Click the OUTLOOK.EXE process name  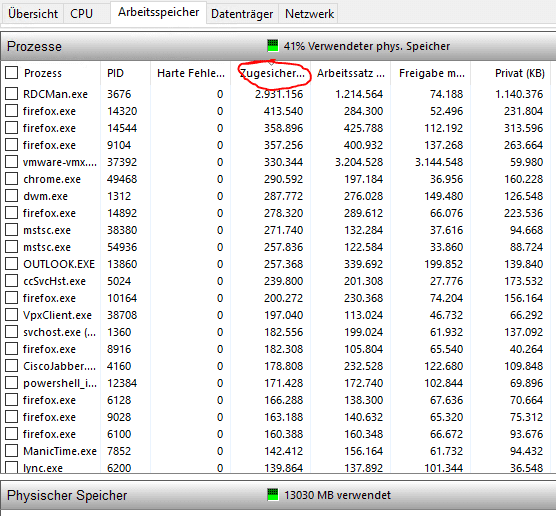pos(59,264)
